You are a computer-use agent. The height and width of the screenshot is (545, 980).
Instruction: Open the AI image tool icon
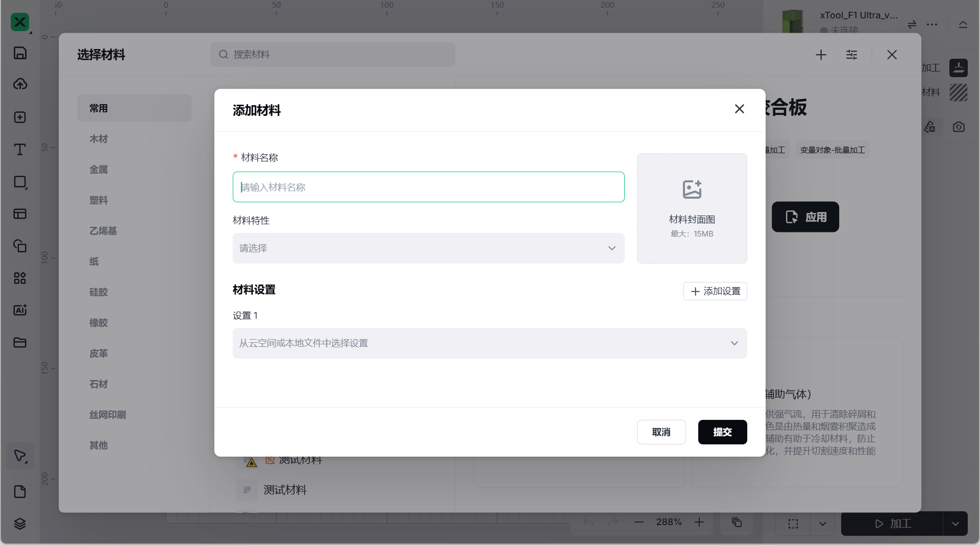click(20, 310)
